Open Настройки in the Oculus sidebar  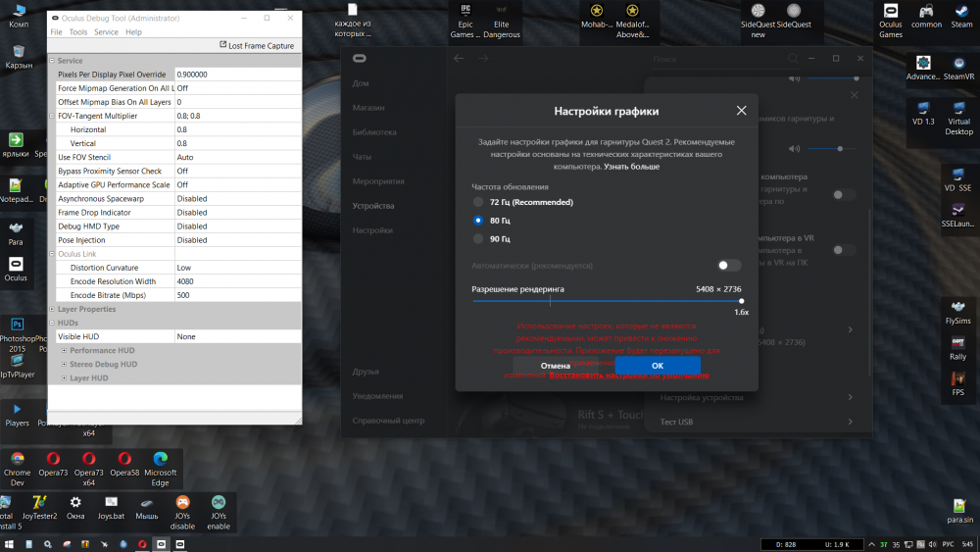coord(372,230)
